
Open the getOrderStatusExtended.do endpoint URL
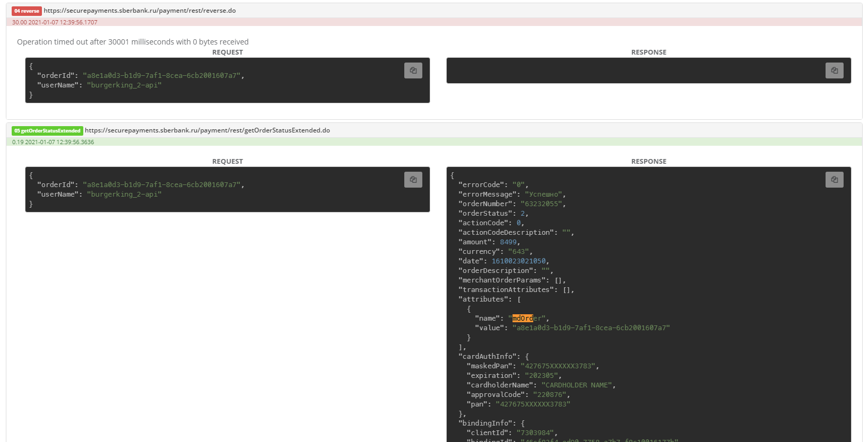point(207,130)
